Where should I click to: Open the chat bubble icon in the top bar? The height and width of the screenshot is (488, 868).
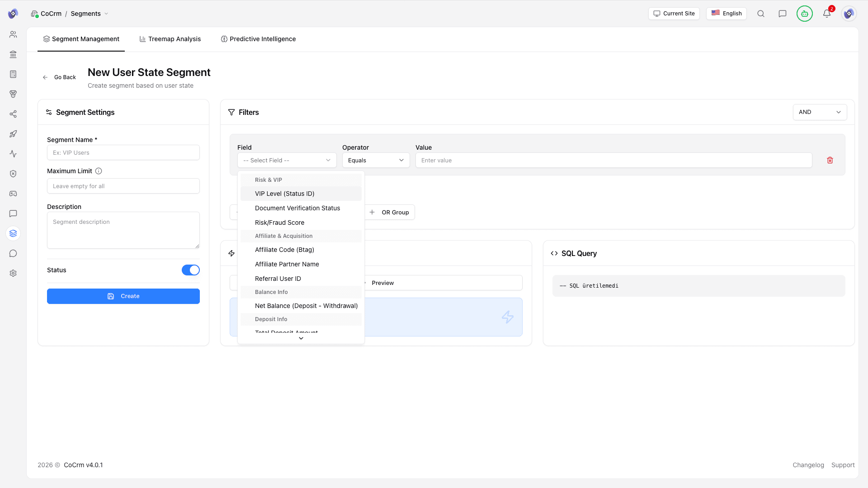click(x=783, y=14)
